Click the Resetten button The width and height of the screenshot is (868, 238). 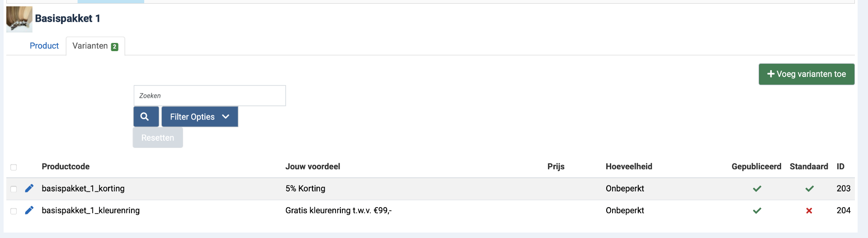click(x=157, y=138)
